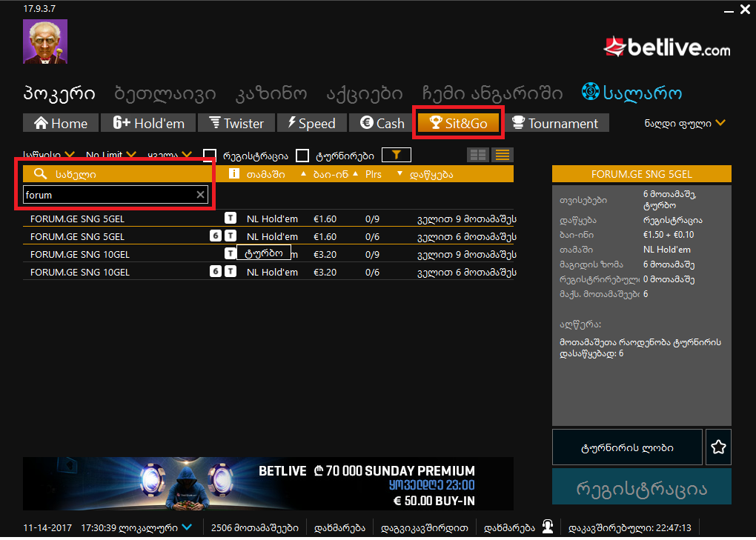This screenshot has width=756, height=540.
Task: Select the FORUM.GE SNG 5GEL 0/6 row
Action: 268,236
